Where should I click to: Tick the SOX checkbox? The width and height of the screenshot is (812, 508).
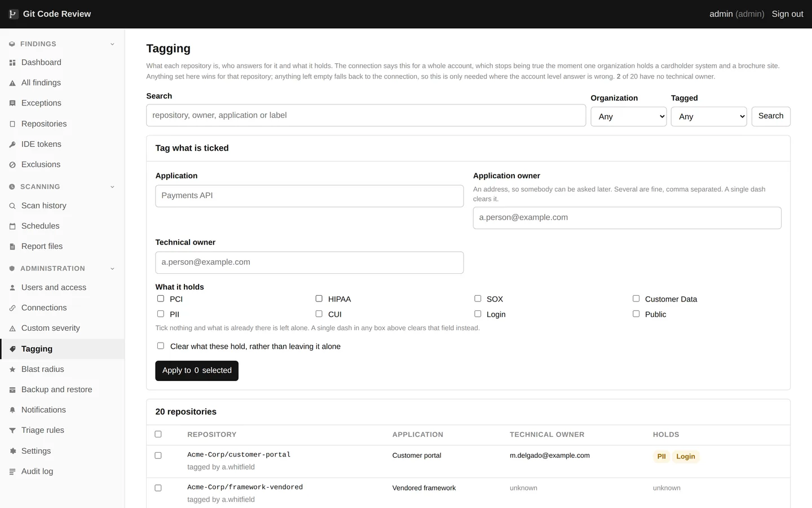click(x=478, y=299)
